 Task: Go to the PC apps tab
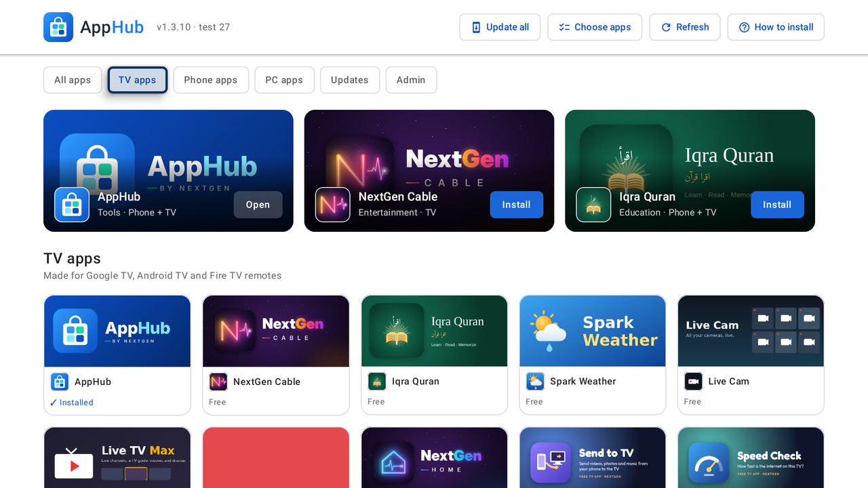pos(284,80)
